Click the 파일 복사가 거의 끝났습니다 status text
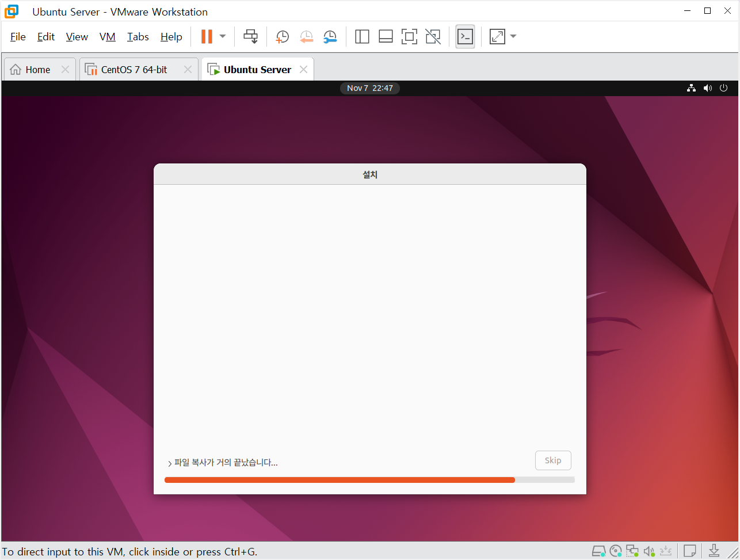Viewport: 740px width, 560px height. pos(226,463)
